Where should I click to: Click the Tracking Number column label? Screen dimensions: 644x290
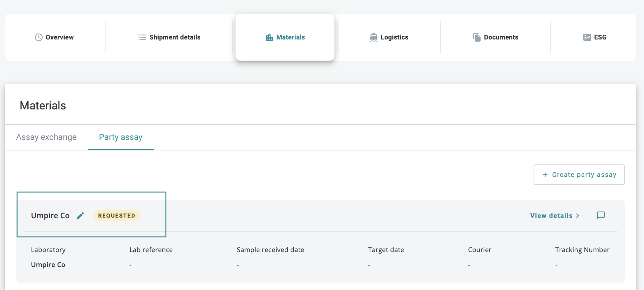pos(582,250)
